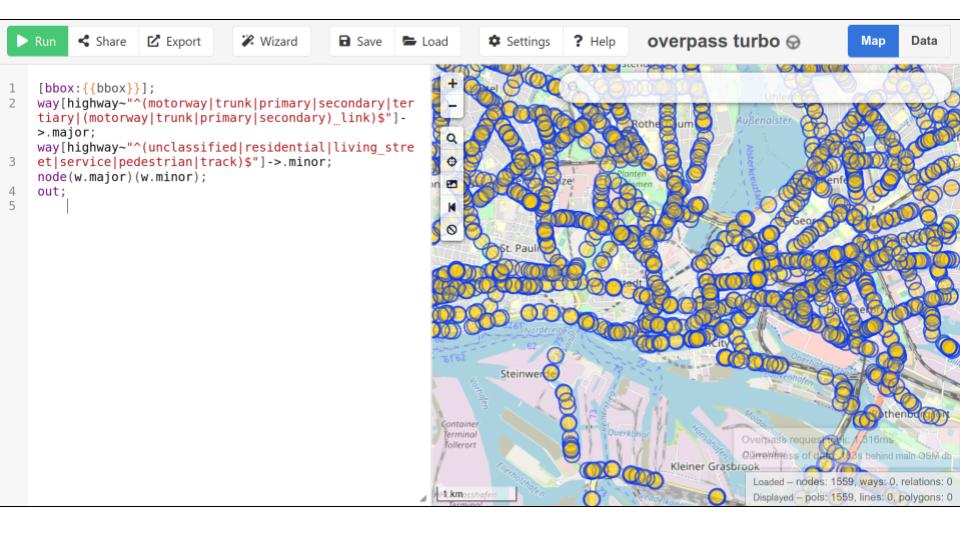Open the Export dialog
Viewport: 960px width, 540px height.
pos(175,41)
